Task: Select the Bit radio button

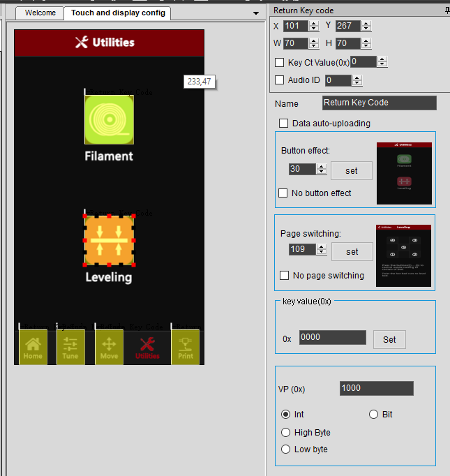Action: coord(373,415)
